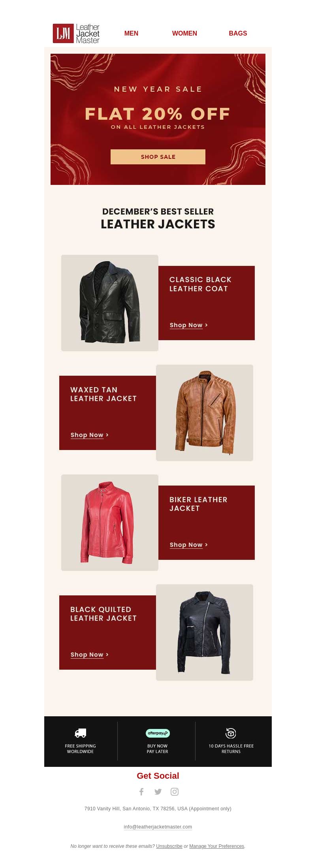
Task: Open the MEN navigation item
Action: click(131, 34)
